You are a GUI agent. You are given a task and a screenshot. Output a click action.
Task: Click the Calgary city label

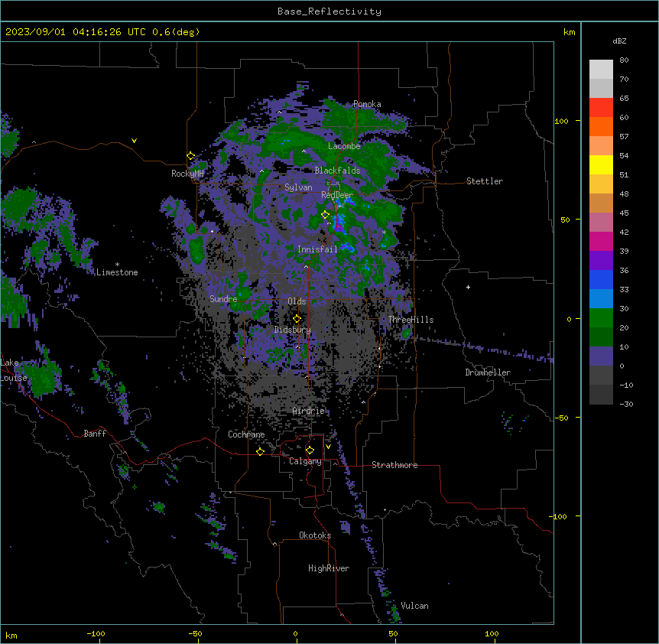coord(305,461)
